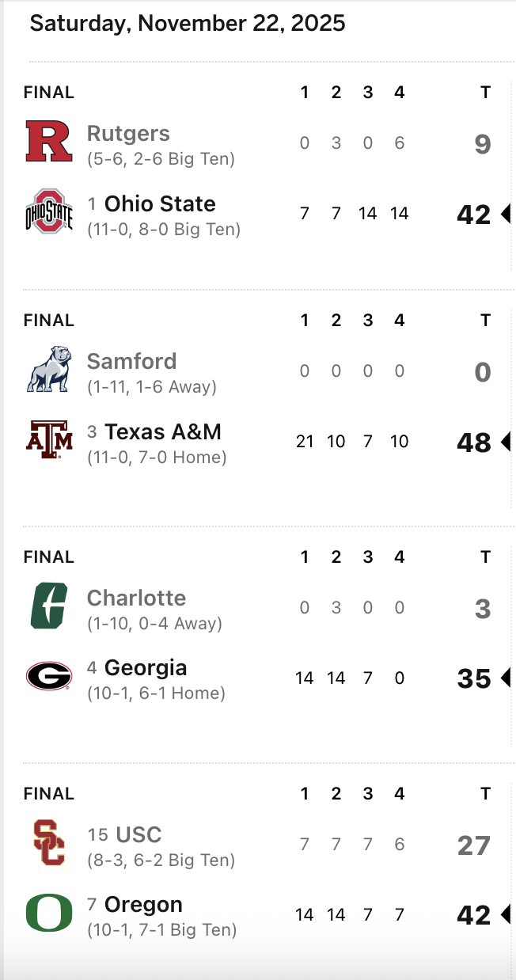The height and width of the screenshot is (980, 516).
Task: Click the Oregon Ducks logo
Action: [x=49, y=913]
